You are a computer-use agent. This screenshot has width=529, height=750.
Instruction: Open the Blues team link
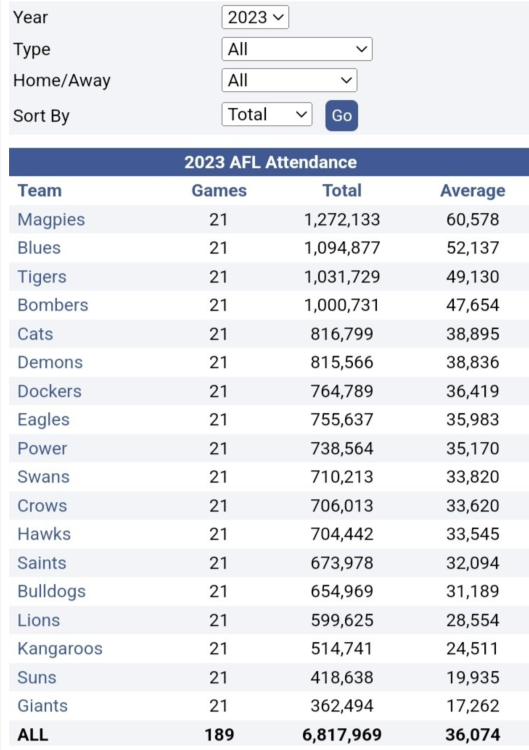click(39, 248)
